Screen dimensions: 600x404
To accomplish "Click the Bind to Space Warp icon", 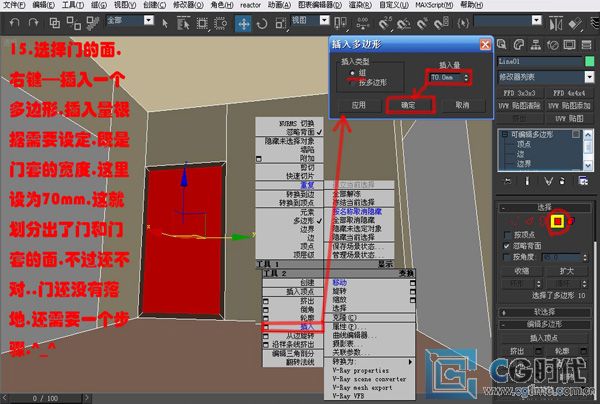I will (92, 23).
